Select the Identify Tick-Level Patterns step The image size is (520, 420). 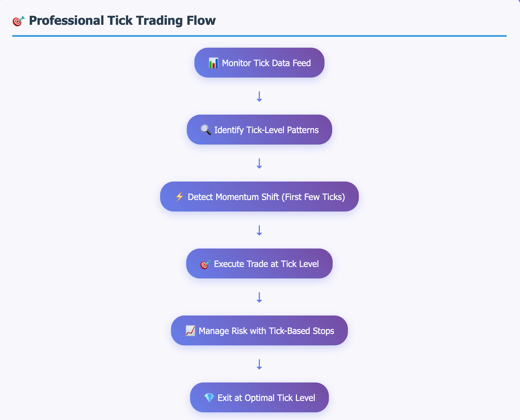click(259, 130)
